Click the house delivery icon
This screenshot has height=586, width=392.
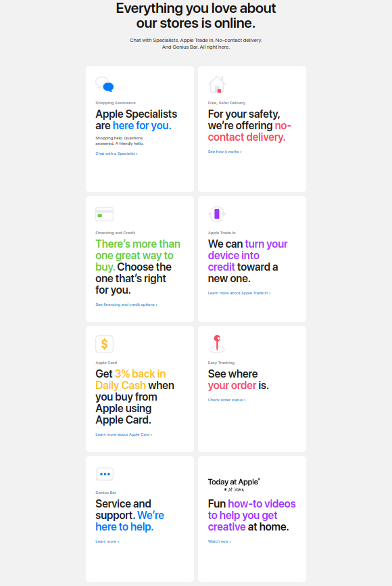pyautogui.click(x=217, y=84)
